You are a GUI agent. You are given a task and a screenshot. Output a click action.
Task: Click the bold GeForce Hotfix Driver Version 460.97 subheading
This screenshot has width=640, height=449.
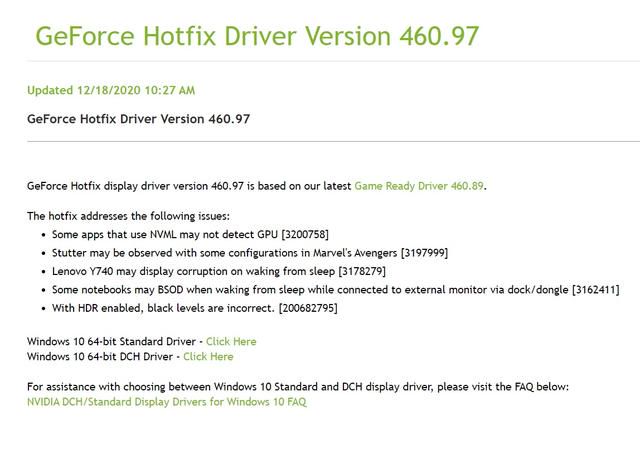click(138, 119)
